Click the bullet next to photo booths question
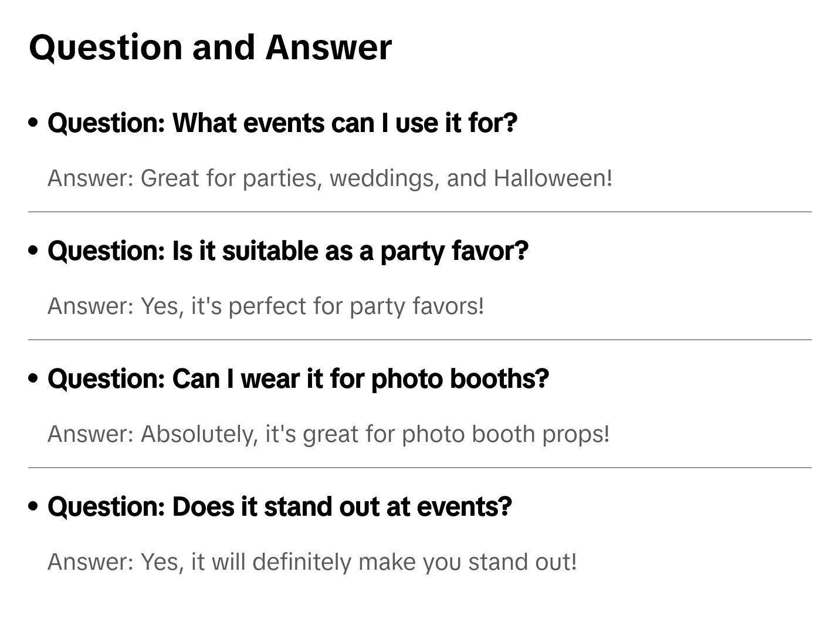 (x=33, y=378)
